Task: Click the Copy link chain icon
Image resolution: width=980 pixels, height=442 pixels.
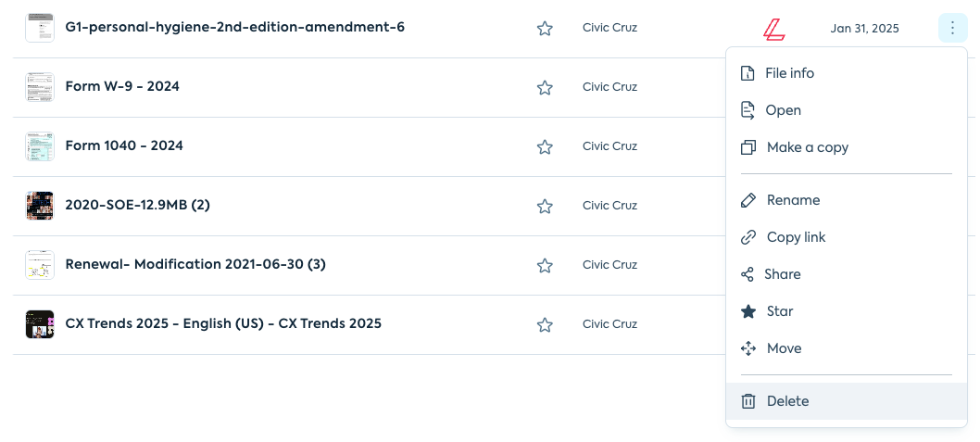Action: click(x=748, y=237)
